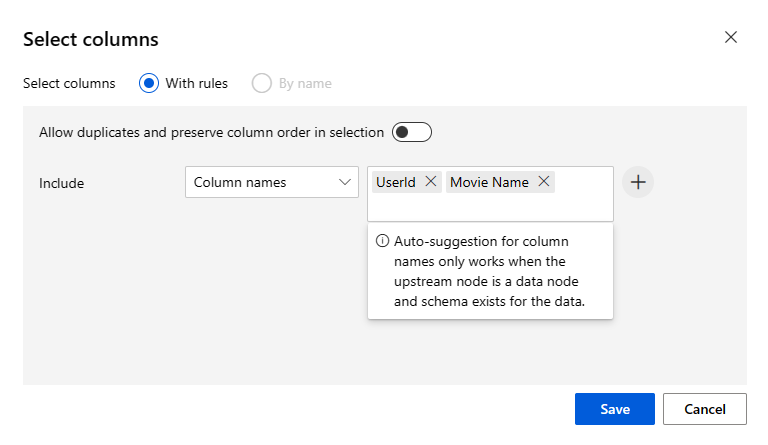Click the UserId tag label

tap(396, 182)
